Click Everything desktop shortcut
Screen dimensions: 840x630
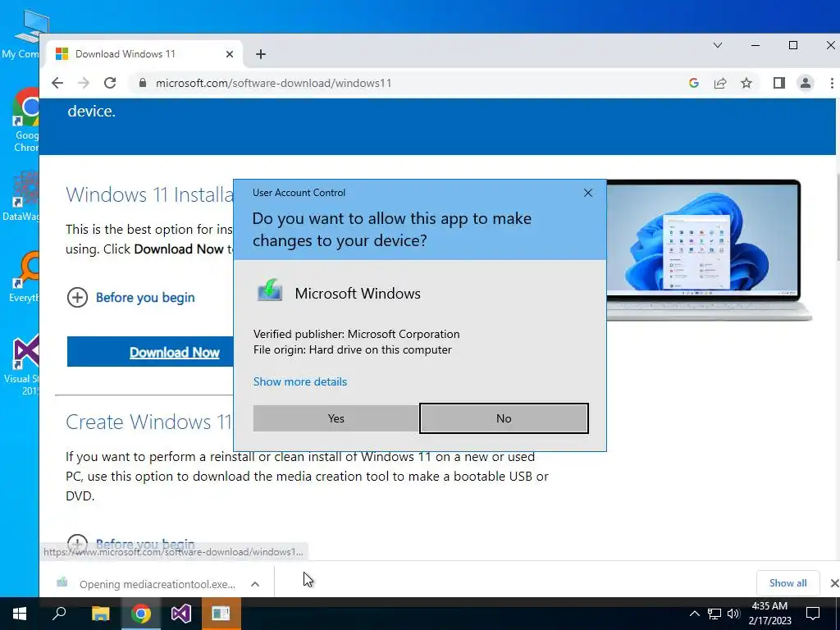[24, 277]
